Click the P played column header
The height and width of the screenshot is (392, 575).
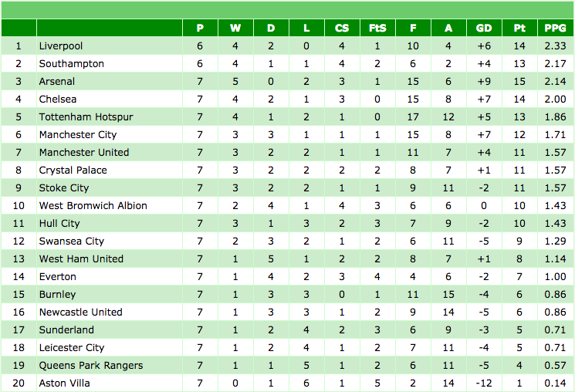pos(200,28)
